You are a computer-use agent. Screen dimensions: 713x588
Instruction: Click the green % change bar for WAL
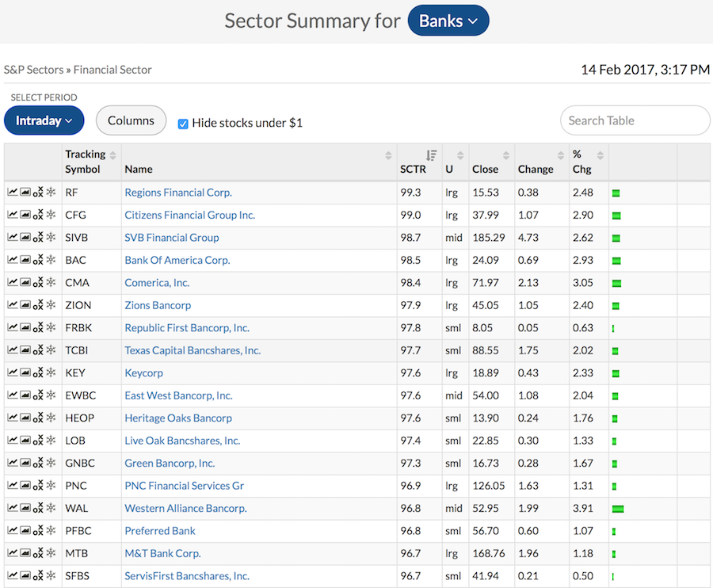click(x=618, y=509)
